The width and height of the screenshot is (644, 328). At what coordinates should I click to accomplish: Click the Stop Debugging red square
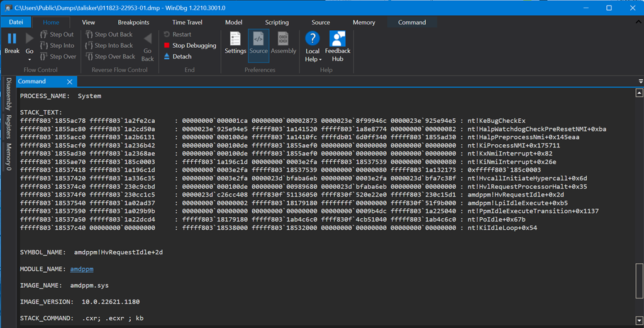pos(167,45)
